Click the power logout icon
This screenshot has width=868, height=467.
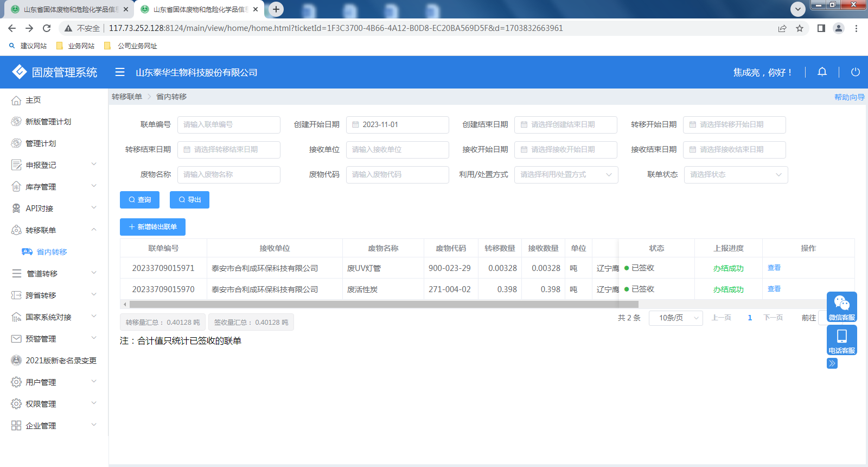coord(855,72)
